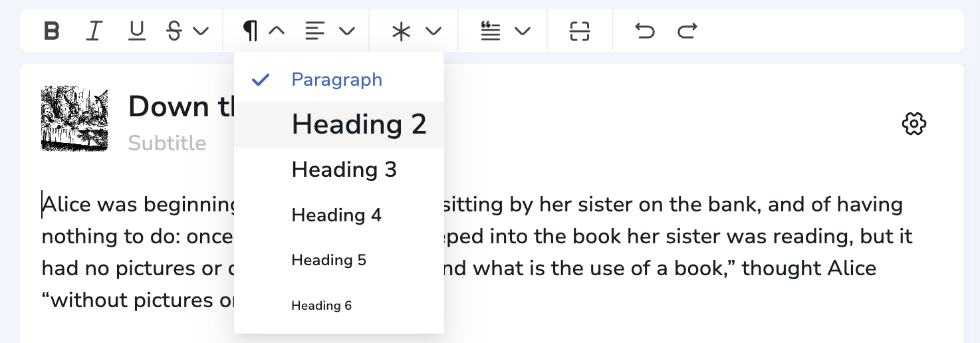
Task: Apply strikethrough formatting
Action: (174, 31)
